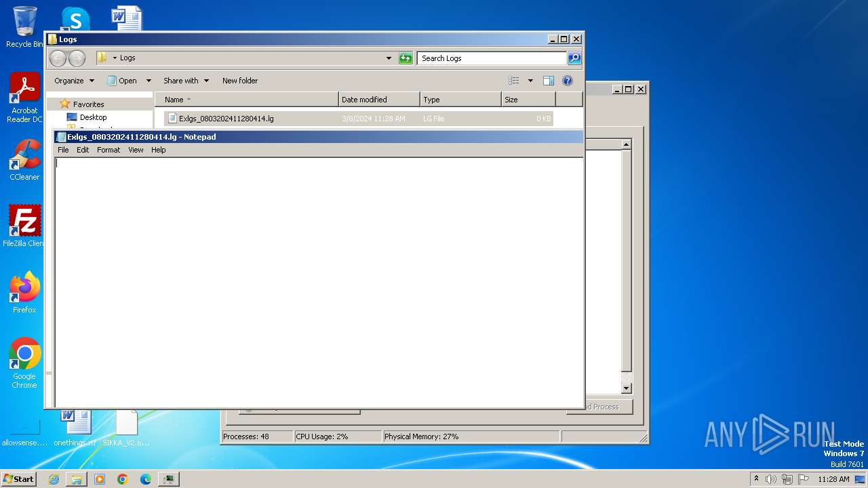Expand breadcrumb arrow before Logs
Screen dimensions: 868x488
115,58
